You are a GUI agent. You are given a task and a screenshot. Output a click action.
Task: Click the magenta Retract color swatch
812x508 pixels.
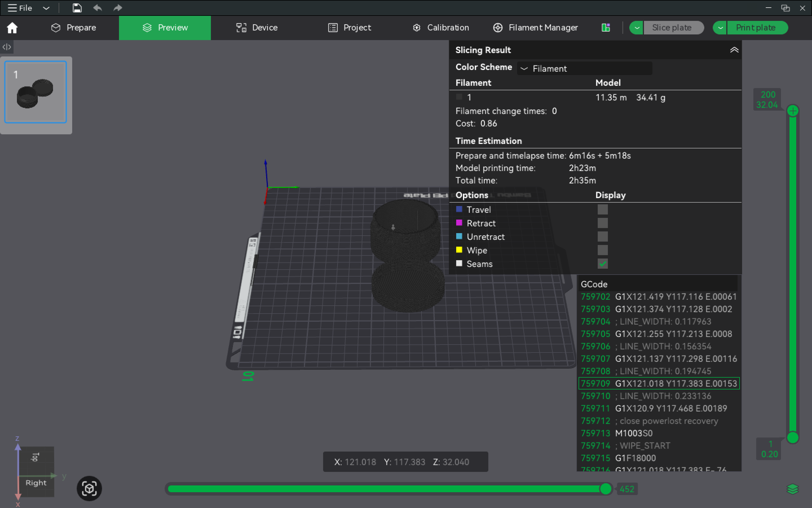(x=459, y=223)
